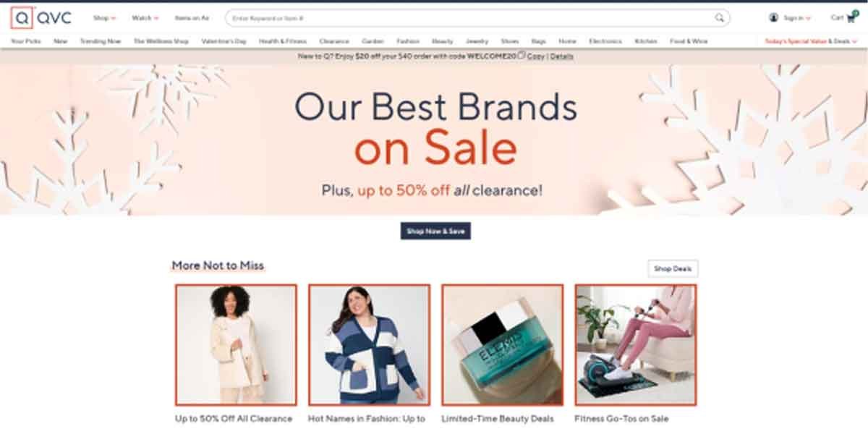Select the Clearance category tab
Viewport: 868px width, 434px height.
(x=334, y=41)
